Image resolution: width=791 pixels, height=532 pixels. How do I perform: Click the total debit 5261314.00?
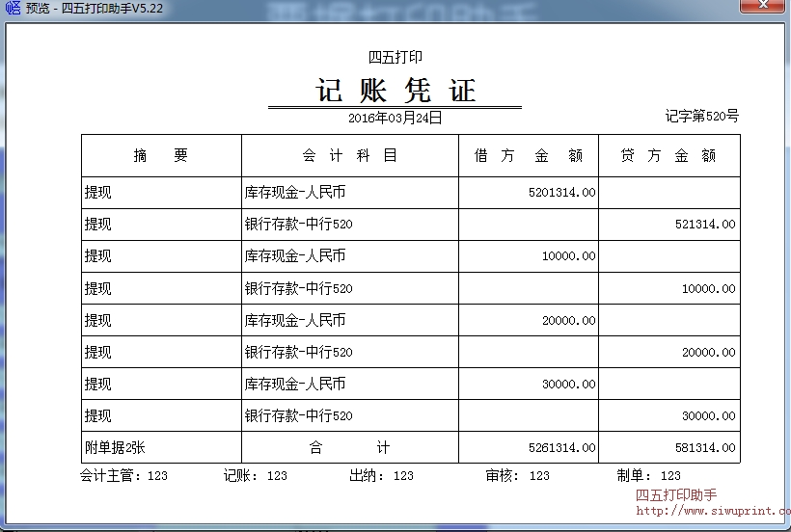[561, 448]
